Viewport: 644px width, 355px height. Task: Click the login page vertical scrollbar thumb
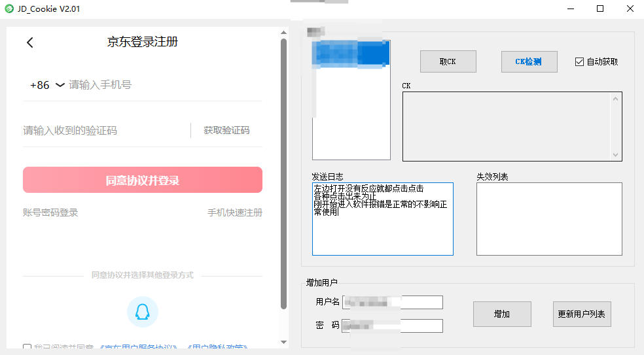(x=283, y=174)
